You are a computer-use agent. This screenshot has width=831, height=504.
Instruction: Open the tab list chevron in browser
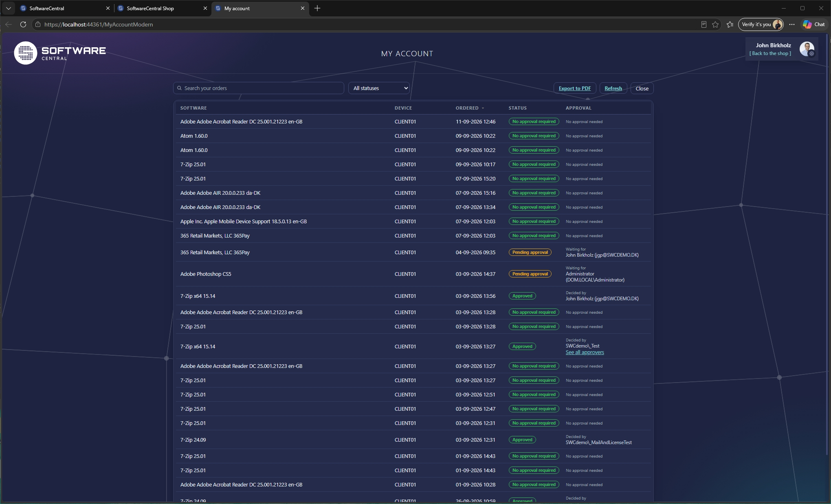point(8,8)
